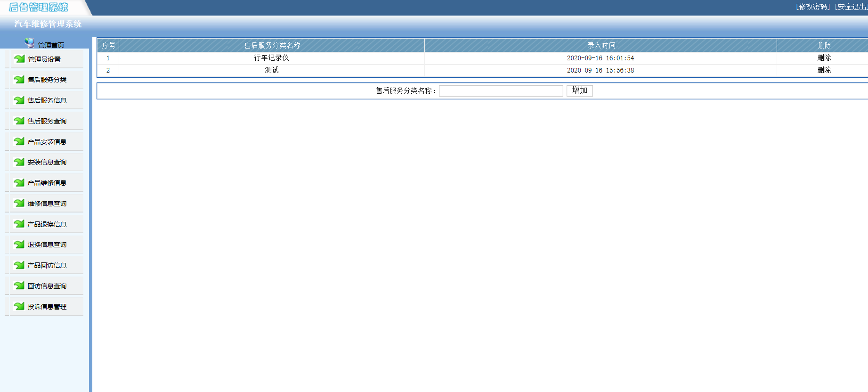Open the 管理员设置 menu item
Viewport: 868px width, 392px height.
click(x=44, y=59)
